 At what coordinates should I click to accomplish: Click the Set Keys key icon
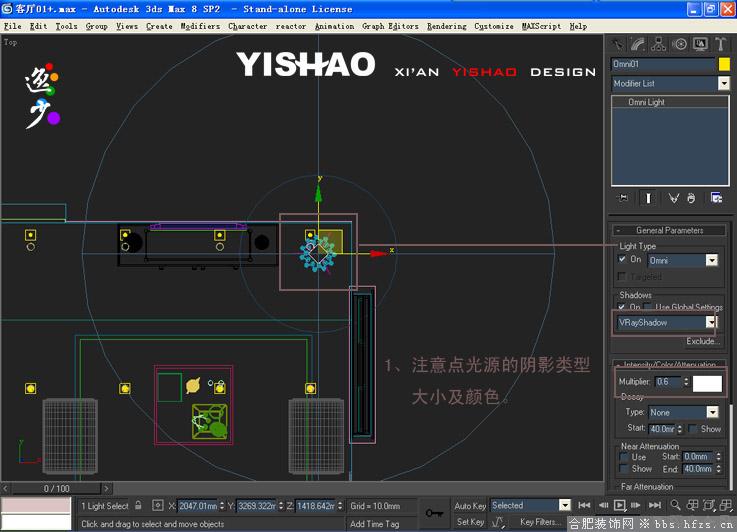point(434,513)
